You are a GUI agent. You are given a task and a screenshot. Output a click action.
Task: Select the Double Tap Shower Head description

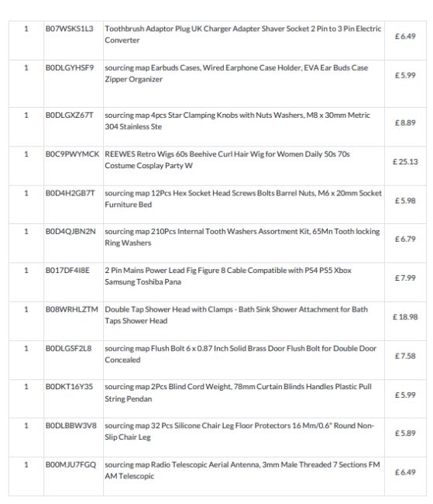click(x=236, y=315)
